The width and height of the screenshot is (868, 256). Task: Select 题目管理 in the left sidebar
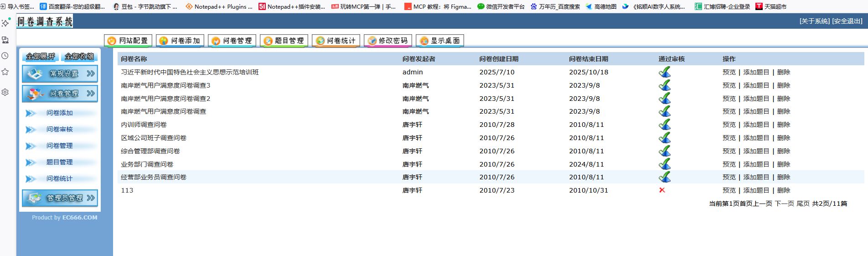(x=59, y=162)
